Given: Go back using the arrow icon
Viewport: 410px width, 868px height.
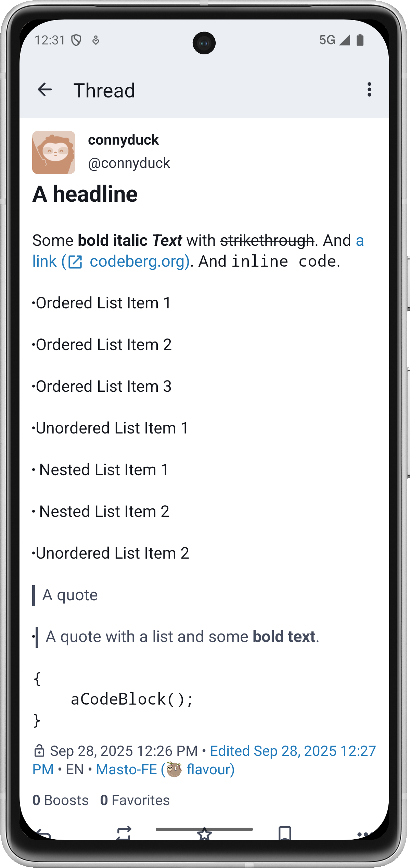Looking at the screenshot, I should point(45,90).
